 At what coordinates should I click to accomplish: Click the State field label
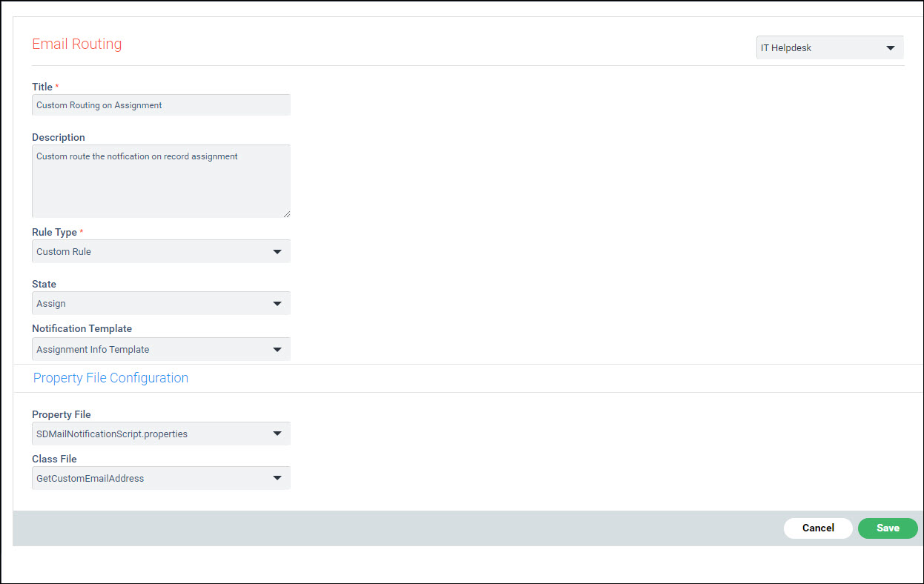(x=44, y=284)
